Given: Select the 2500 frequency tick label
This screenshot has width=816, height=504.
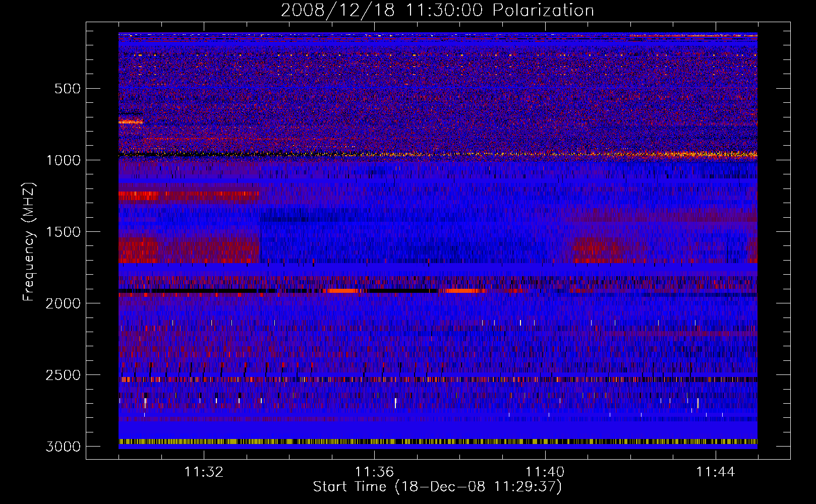Looking at the screenshot, I should tap(63, 375).
